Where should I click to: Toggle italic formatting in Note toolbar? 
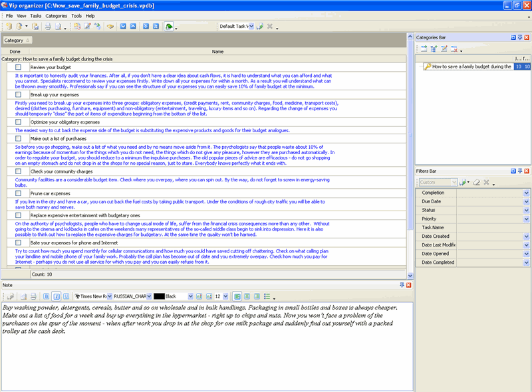click(x=57, y=296)
